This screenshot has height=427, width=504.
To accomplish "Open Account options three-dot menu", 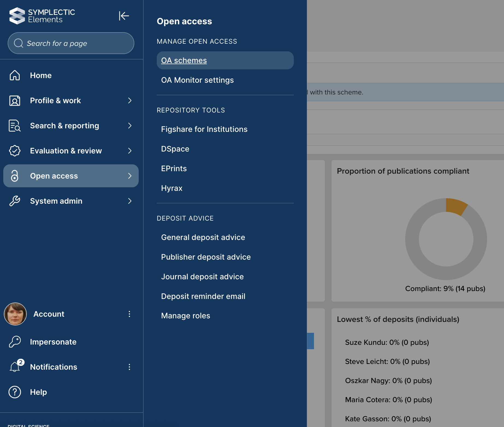I will (129, 314).
